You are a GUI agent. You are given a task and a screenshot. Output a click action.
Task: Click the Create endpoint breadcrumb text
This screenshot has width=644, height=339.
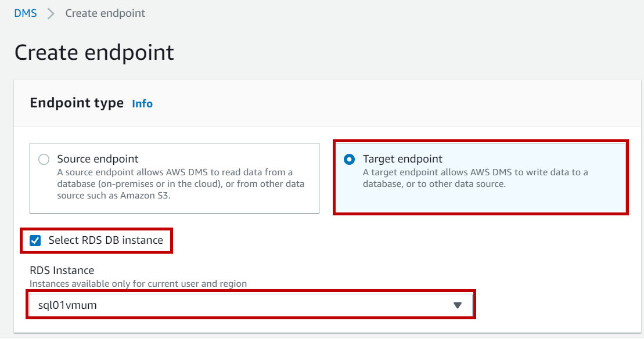click(x=105, y=13)
